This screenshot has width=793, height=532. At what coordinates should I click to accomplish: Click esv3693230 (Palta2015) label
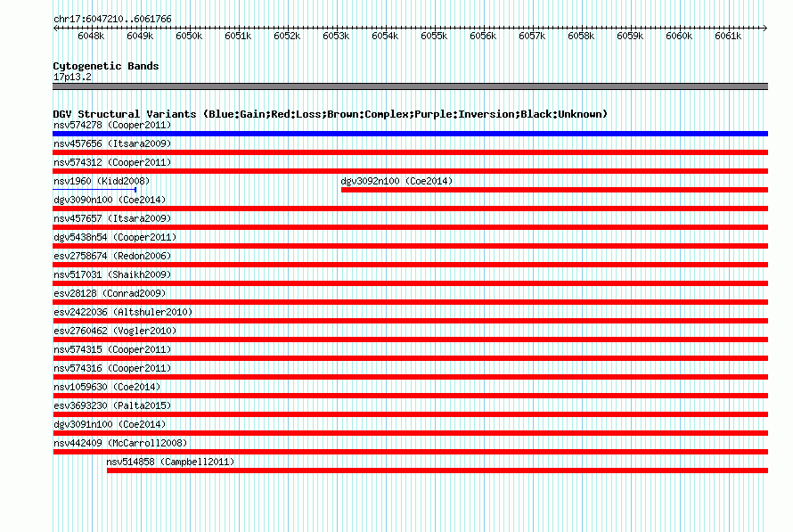point(112,405)
